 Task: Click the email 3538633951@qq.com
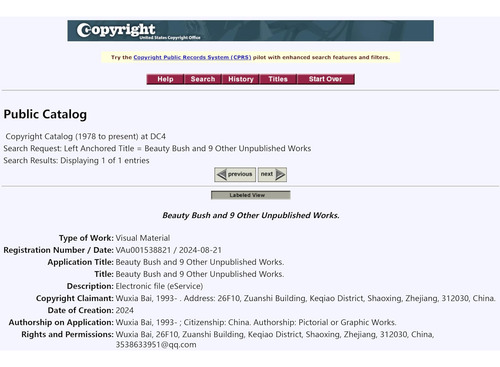coord(156,345)
